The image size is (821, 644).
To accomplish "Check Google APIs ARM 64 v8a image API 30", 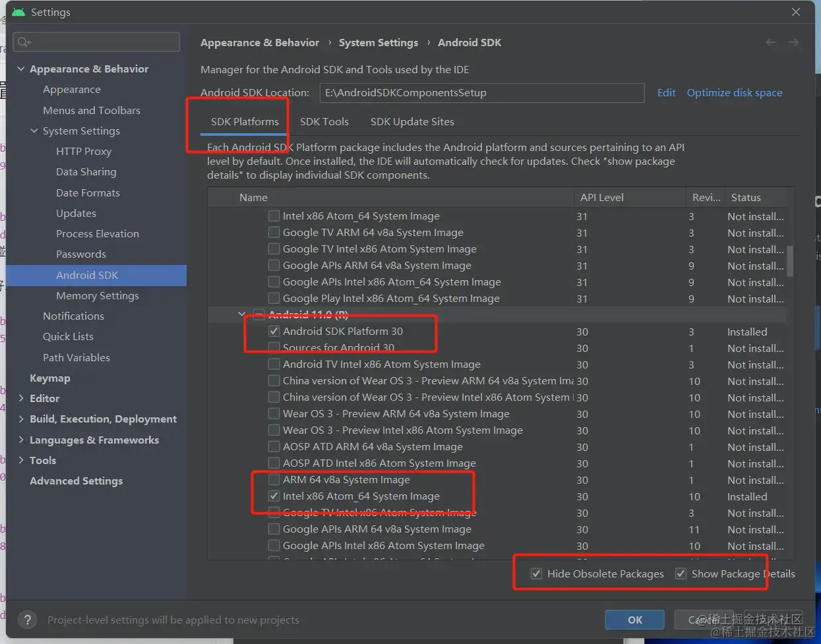I will click(x=274, y=529).
